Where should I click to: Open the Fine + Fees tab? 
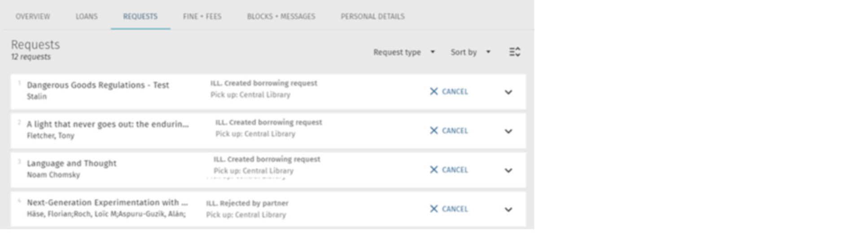coord(202,17)
